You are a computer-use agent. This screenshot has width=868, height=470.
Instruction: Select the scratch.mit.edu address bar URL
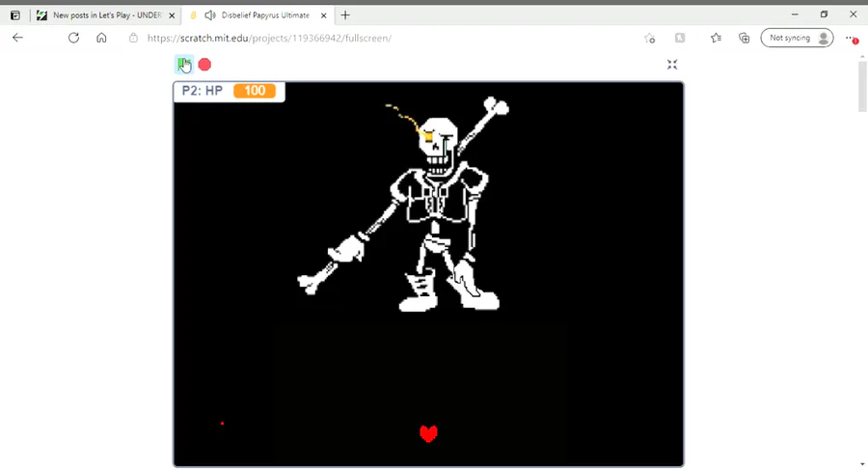(270, 39)
